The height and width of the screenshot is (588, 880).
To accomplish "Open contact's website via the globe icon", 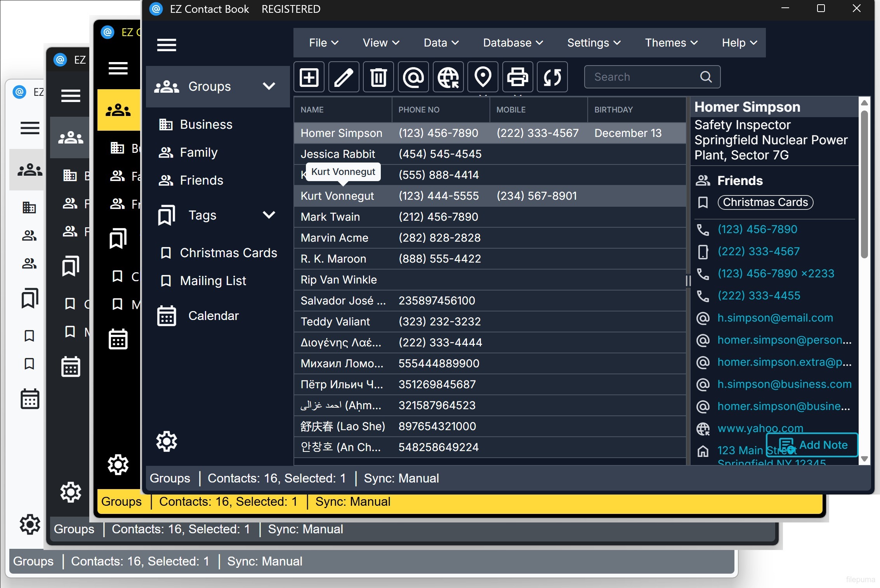I will coord(448,77).
